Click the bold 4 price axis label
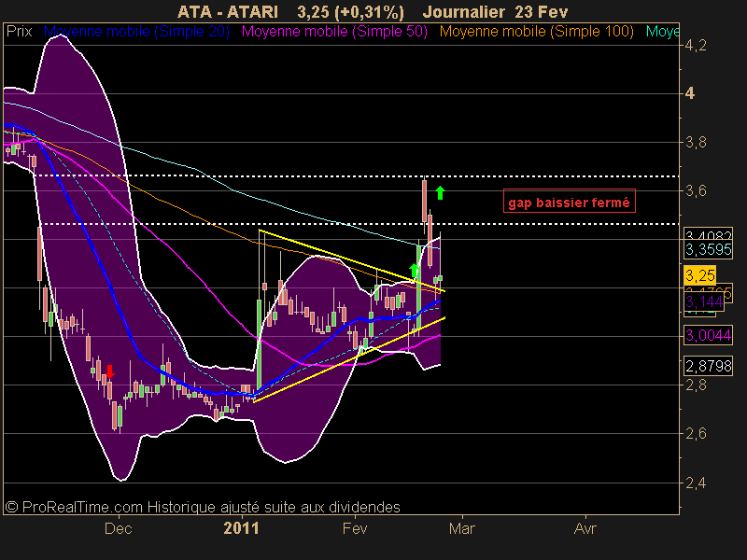The height and width of the screenshot is (560, 747). pyautogui.click(x=689, y=93)
